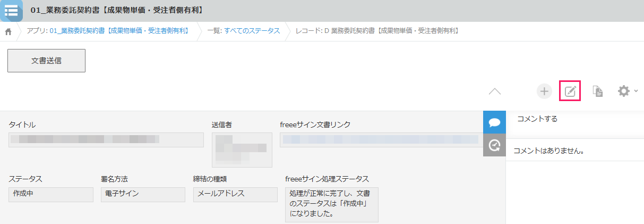Click the page title 01_業務委託契約書
The height and width of the screenshot is (224, 644).
pyautogui.click(x=117, y=10)
